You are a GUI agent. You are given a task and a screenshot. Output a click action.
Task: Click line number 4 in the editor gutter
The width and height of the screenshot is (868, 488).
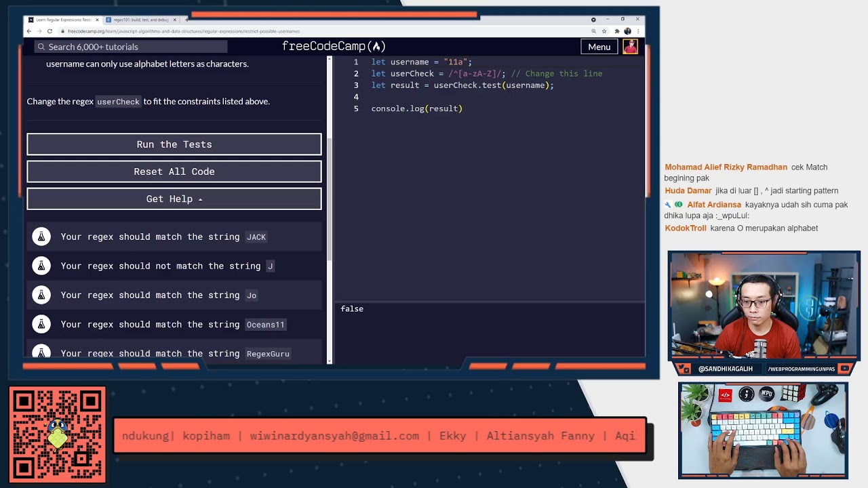356,97
